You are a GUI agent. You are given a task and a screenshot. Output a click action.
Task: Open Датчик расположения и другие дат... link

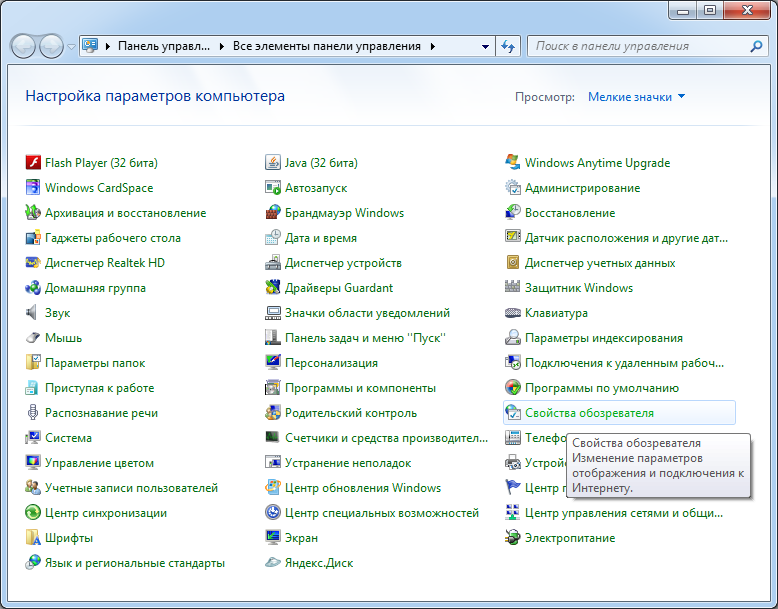pyautogui.click(x=626, y=238)
